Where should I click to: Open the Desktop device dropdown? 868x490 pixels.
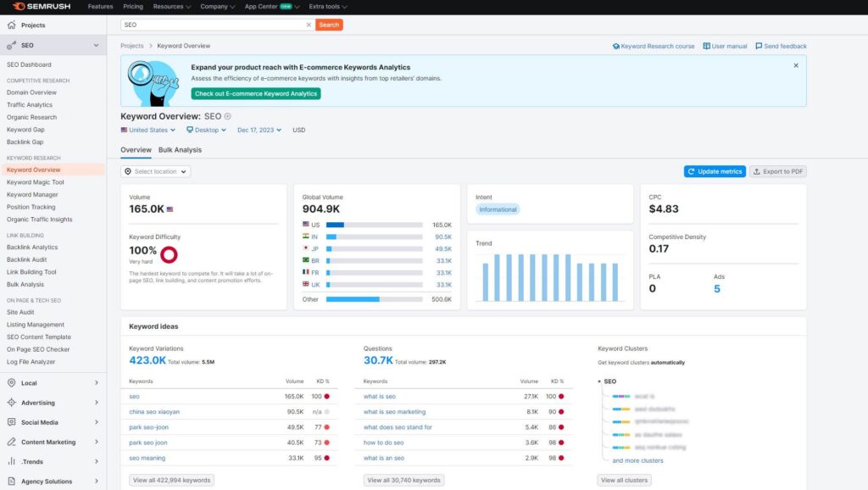(207, 130)
